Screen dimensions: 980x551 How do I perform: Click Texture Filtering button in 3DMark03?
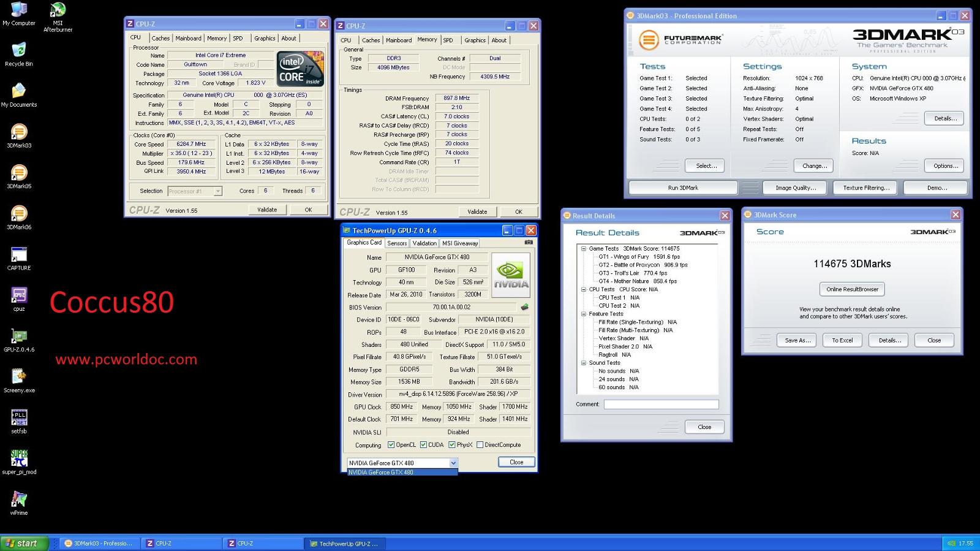pyautogui.click(x=865, y=188)
